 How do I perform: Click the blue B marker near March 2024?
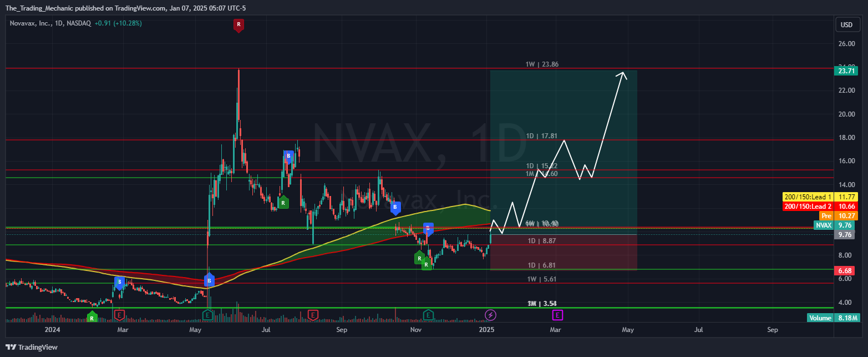point(119,283)
